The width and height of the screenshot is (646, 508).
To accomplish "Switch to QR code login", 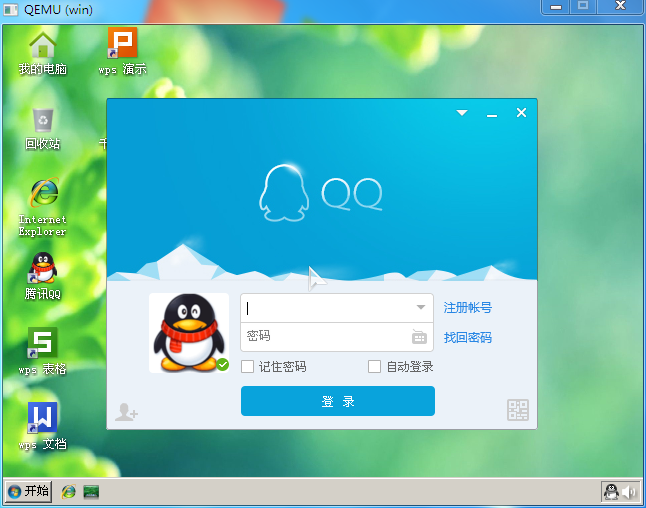I will [x=517, y=410].
